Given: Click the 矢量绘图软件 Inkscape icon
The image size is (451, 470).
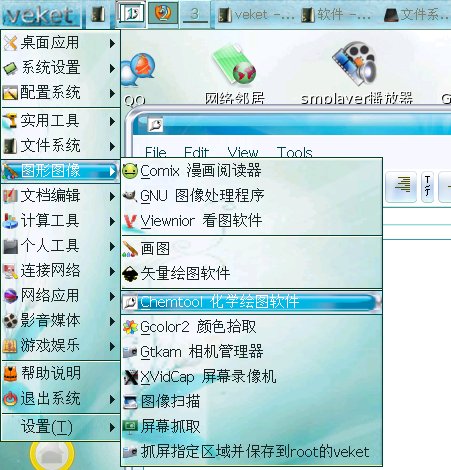Looking at the screenshot, I should coord(130,274).
